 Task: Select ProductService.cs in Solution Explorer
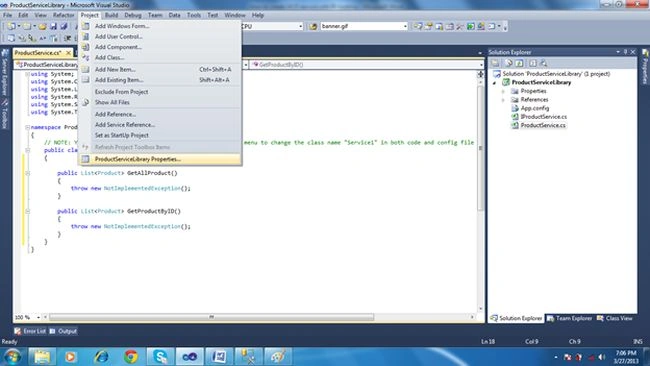point(543,125)
